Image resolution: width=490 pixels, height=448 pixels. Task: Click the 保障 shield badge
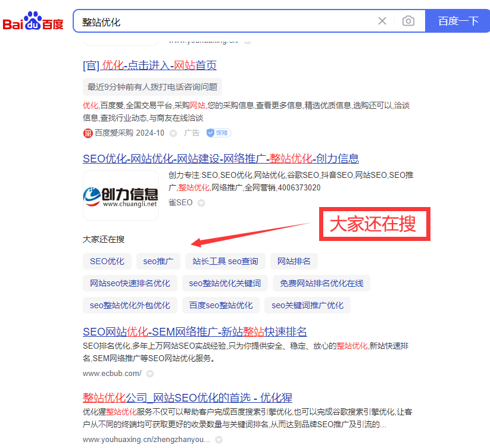[219, 133]
